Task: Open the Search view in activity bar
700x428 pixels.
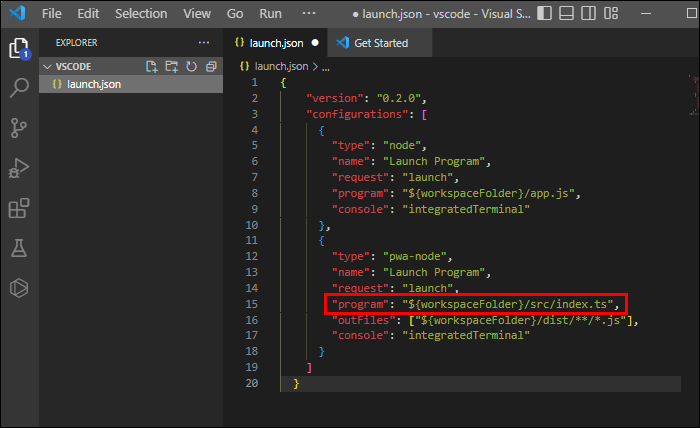Action: click(18, 88)
